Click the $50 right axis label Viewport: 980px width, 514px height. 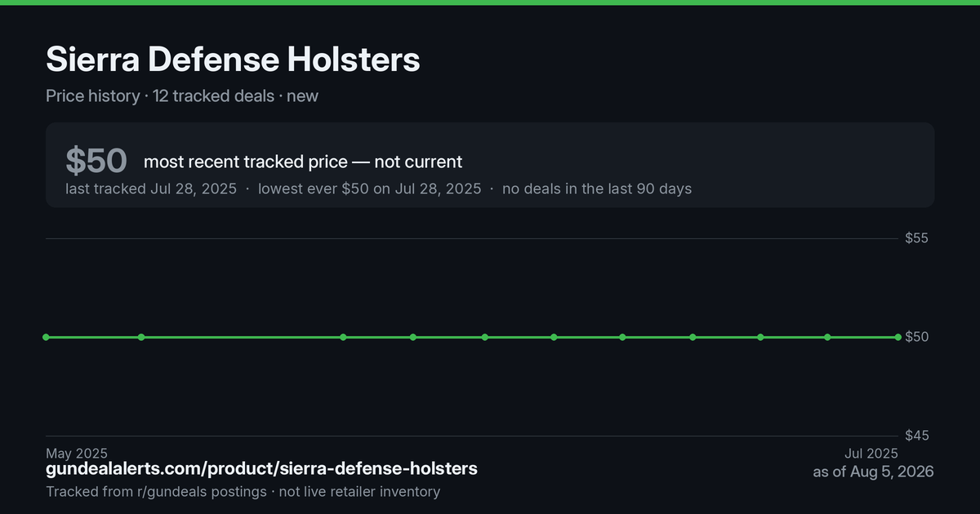coord(916,337)
